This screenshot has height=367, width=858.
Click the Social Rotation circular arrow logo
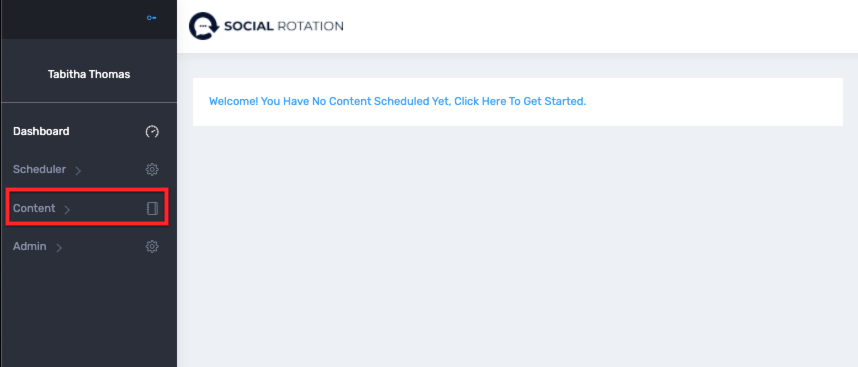pos(204,26)
